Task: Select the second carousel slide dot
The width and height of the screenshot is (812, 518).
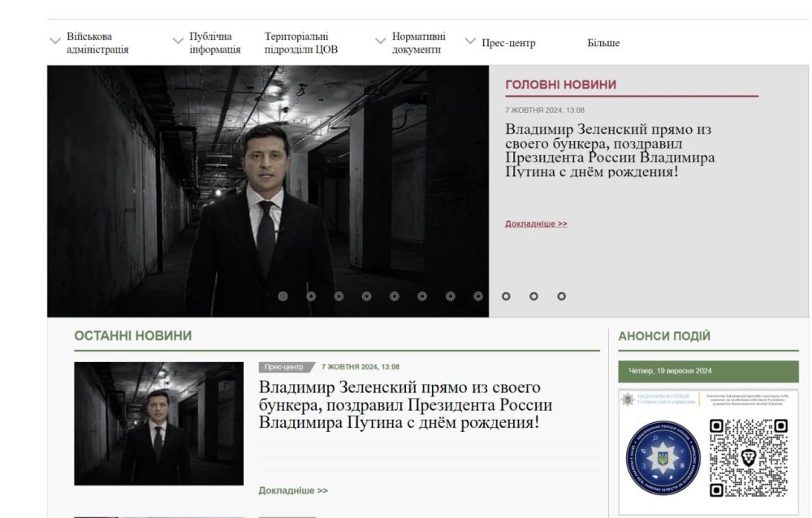Action: [311, 296]
